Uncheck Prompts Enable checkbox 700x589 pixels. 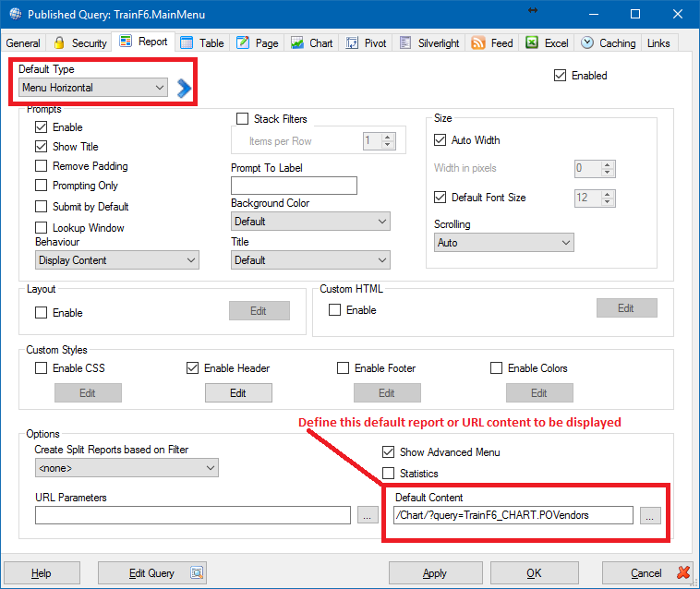point(41,127)
